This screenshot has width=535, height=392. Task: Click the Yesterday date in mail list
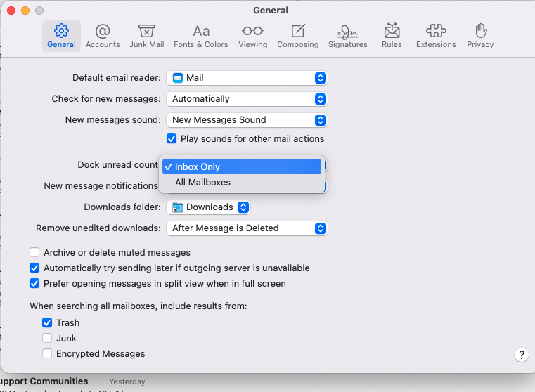click(127, 381)
